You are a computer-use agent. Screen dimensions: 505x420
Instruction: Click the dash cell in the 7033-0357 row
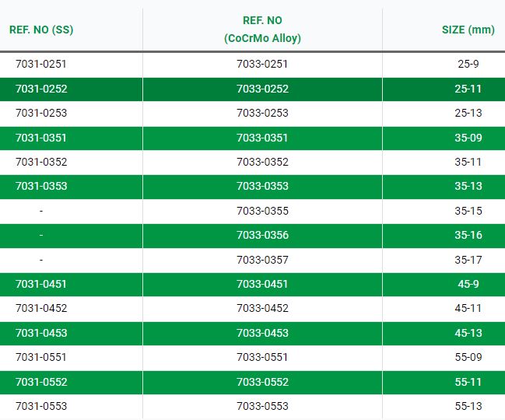tap(41, 260)
